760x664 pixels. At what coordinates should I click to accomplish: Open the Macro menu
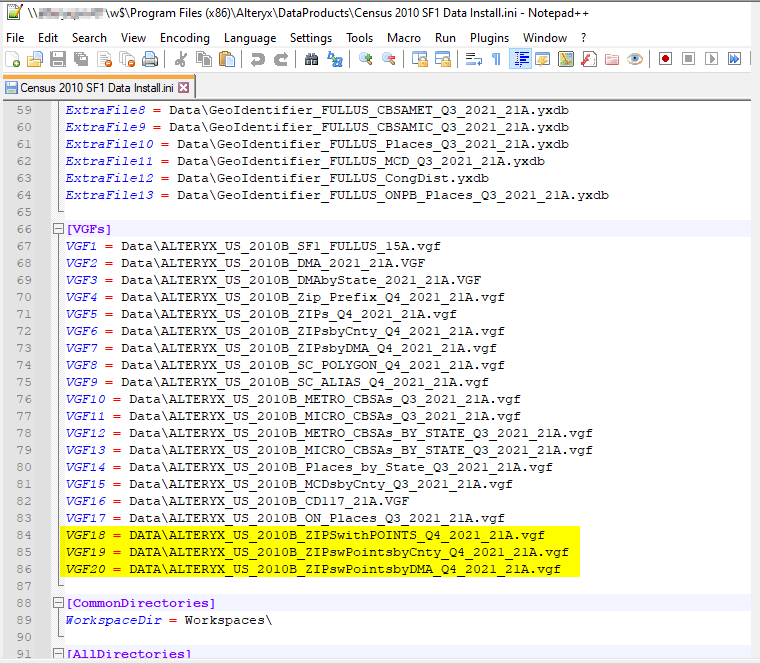404,38
